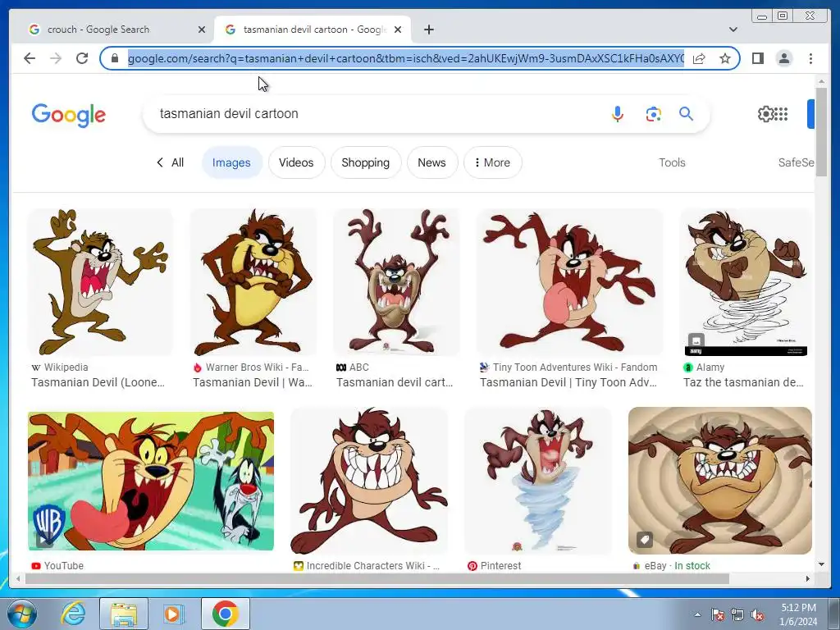Open the Wikipedia Tasmanian Devil image
Screen dimensions: 840x630
coord(101,282)
